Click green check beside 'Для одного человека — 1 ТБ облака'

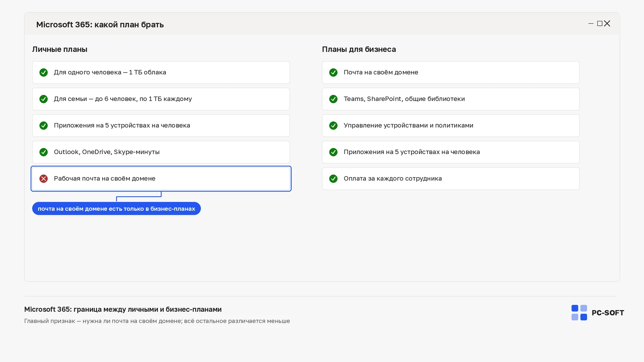[x=43, y=72]
